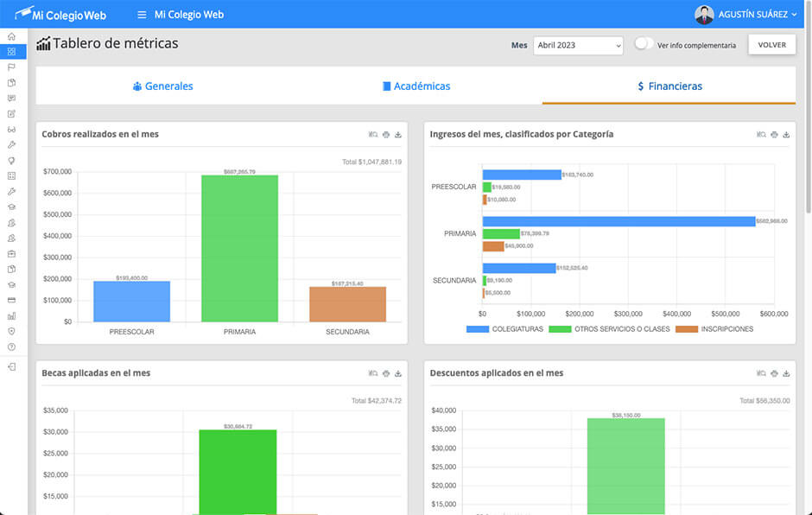Open the help question mark sidebar icon
This screenshot has height=515, width=812.
tap(11, 347)
